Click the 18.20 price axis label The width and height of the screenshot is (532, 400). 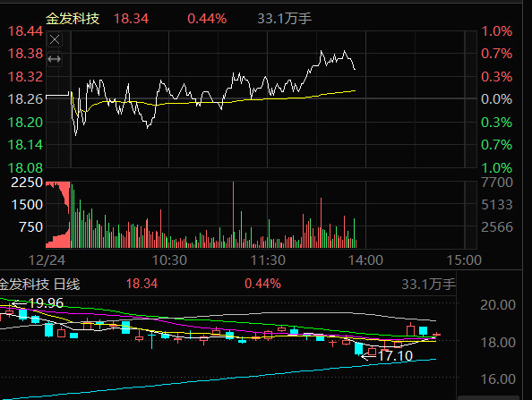(25, 122)
